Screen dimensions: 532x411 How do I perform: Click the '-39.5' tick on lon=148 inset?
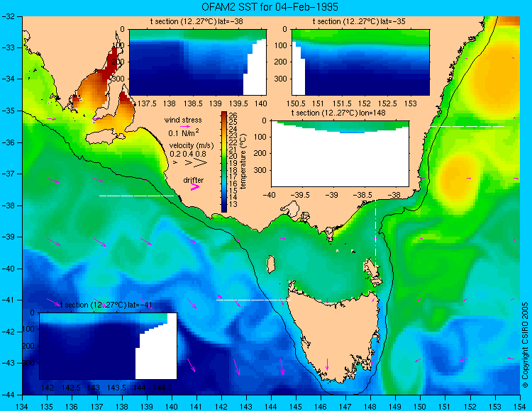click(x=301, y=195)
